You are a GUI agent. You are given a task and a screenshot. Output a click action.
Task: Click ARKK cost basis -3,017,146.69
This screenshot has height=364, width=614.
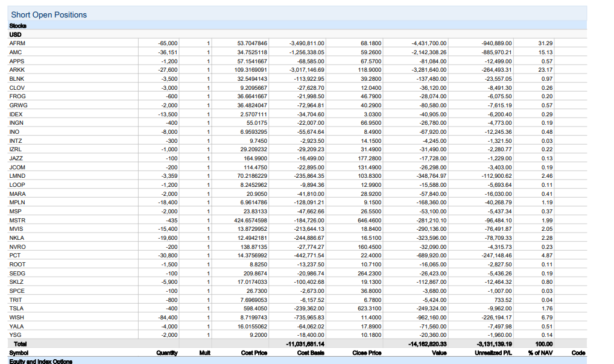tap(306, 70)
